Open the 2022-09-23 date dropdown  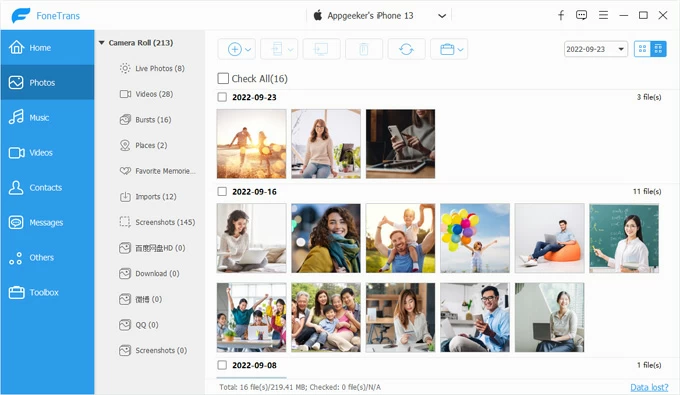point(595,49)
